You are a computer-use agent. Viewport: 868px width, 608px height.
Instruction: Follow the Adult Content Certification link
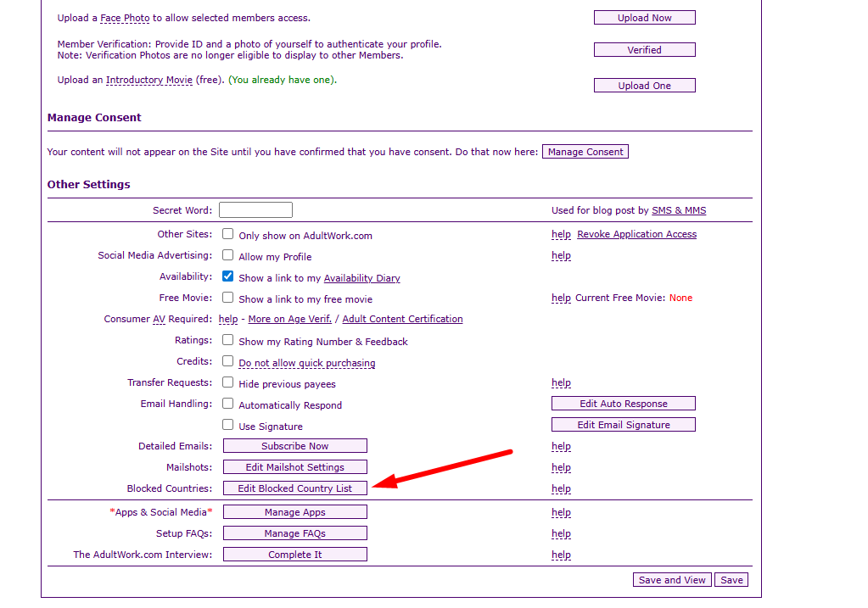402,320
